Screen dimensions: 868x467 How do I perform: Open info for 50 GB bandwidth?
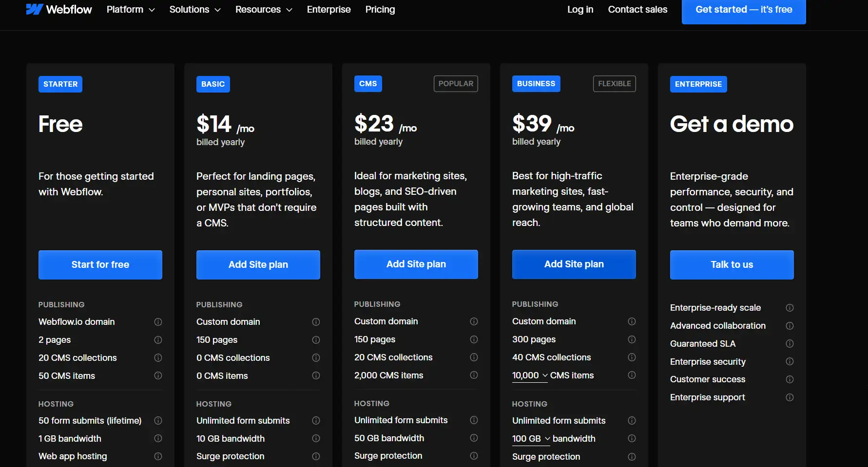click(x=474, y=438)
